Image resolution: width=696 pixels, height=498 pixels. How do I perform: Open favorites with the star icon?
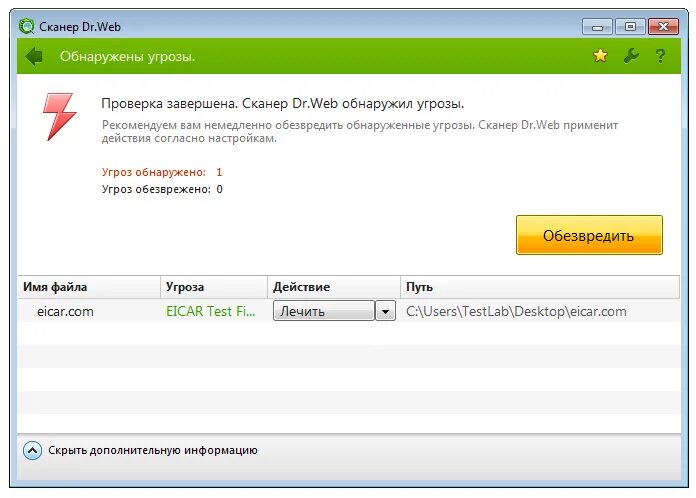(600, 56)
